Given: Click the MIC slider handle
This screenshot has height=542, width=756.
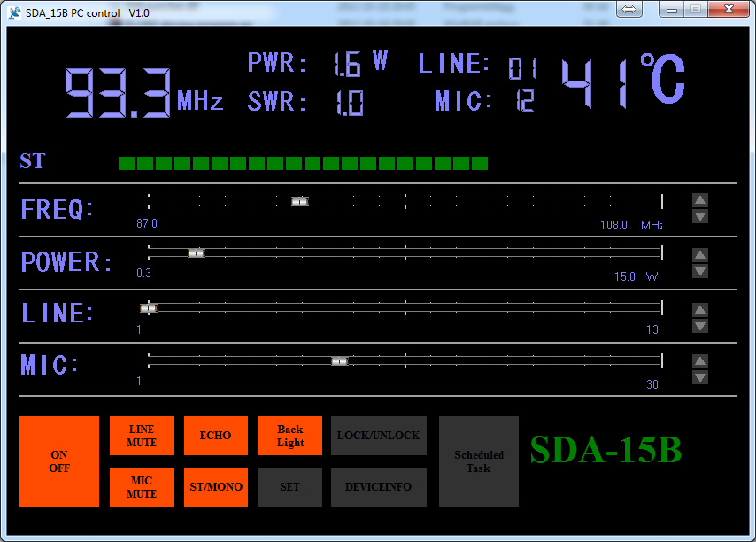Looking at the screenshot, I should point(339,361).
